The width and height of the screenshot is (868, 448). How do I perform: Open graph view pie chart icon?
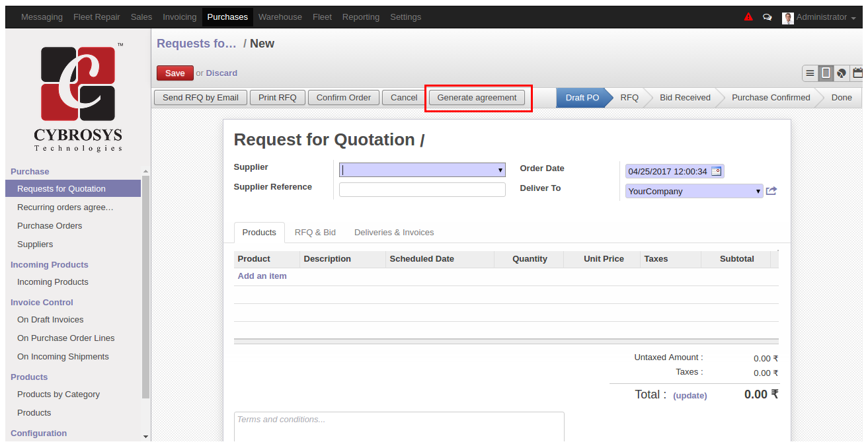(x=841, y=73)
